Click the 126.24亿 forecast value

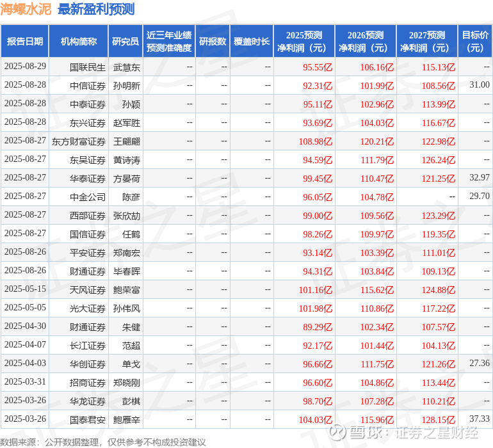coord(439,160)
